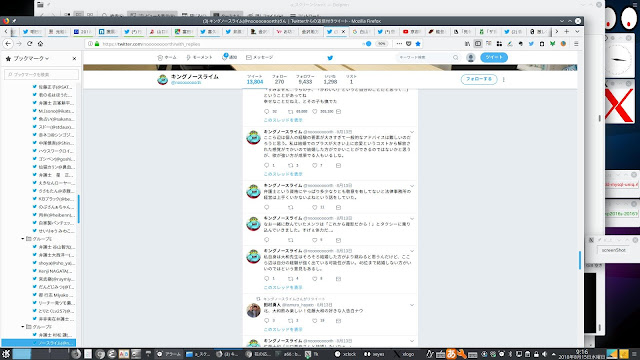The width and height of the screenshot is (640, 360).
Task: Open chevron menu on tweet starting 弁護士という
Action: click(x=411, y=186)
